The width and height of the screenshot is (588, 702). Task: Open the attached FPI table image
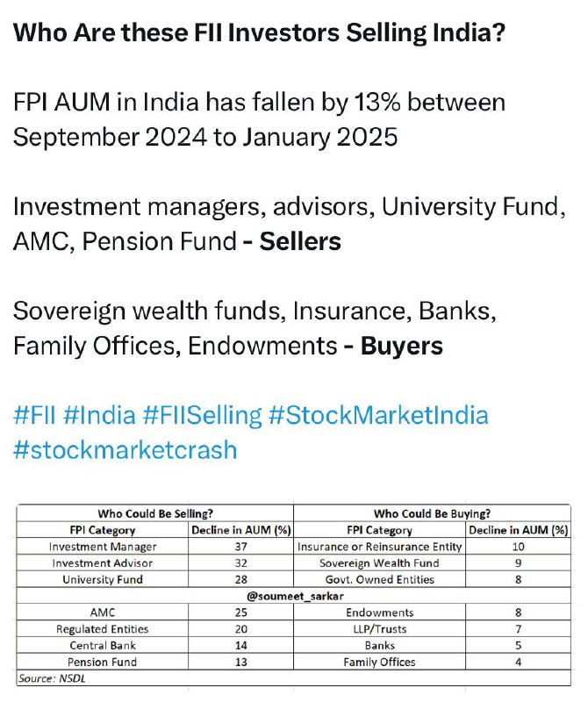(294, 595)
